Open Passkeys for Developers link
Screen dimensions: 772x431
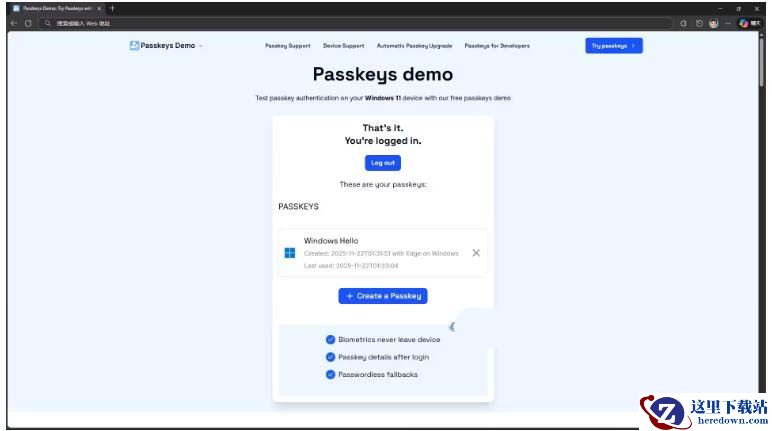point(497,46)
